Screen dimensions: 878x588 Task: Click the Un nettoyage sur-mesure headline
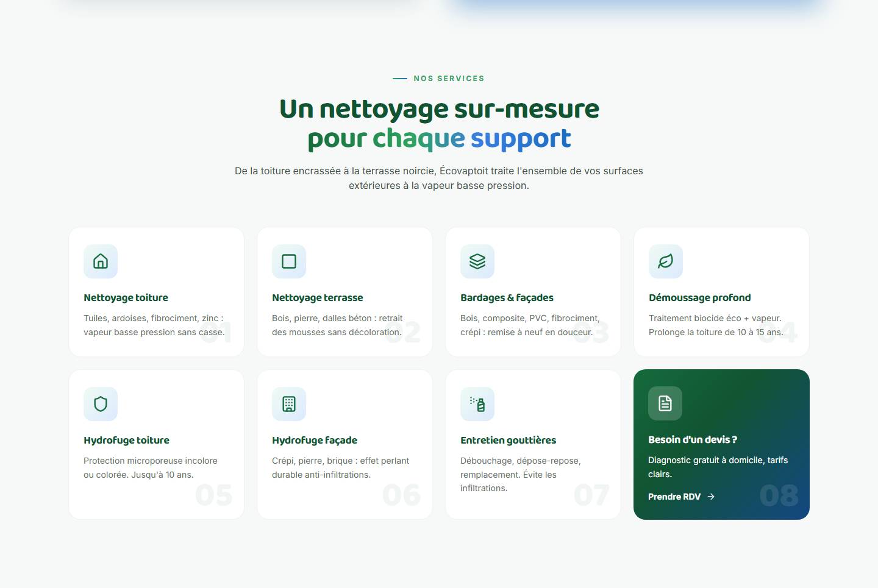click(x=439, y=109)
